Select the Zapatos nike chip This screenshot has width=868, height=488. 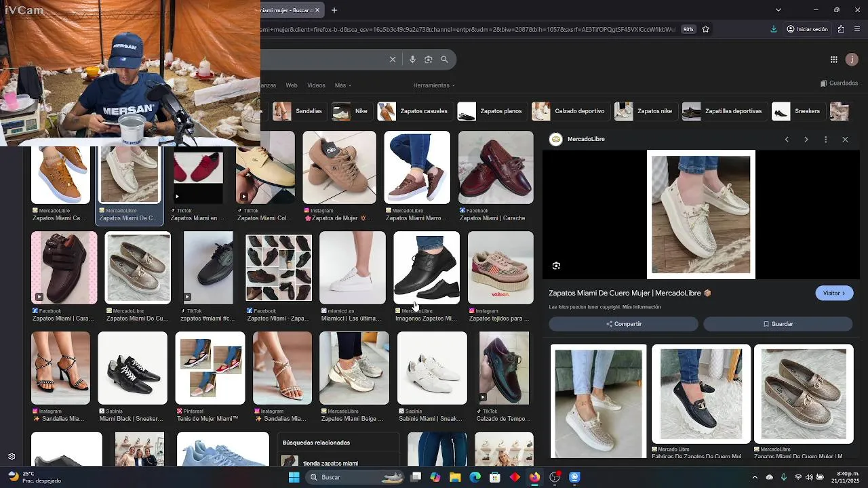point(646,111)
